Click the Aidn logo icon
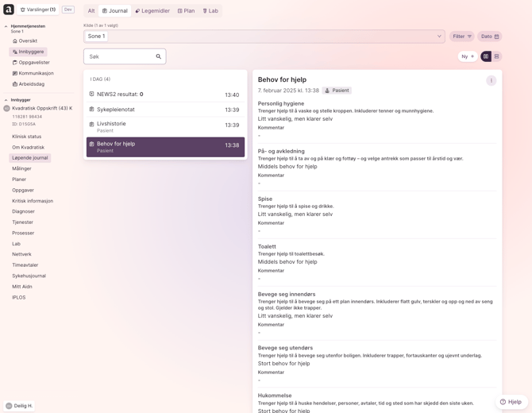532x413 pixels. point(9,10)
